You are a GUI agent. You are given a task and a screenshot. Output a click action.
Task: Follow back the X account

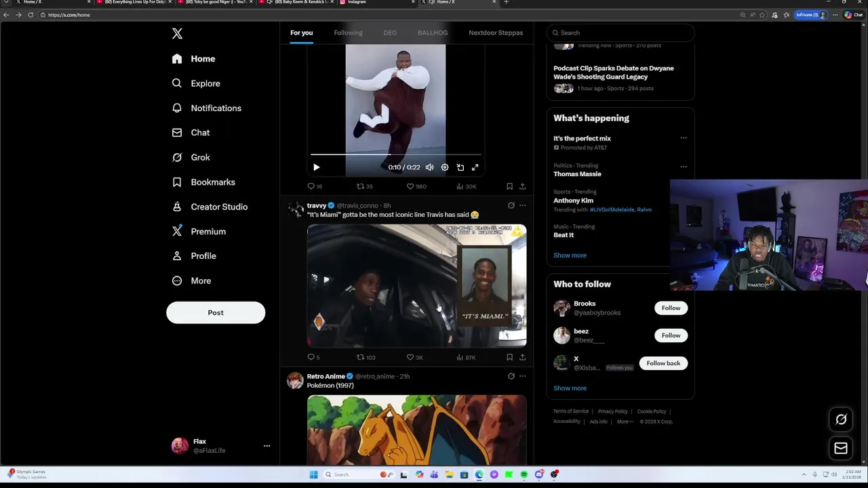663,363
